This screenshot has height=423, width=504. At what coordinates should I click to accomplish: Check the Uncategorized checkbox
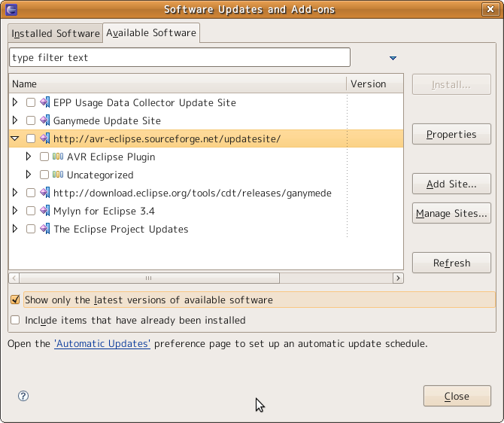point(44,175)
